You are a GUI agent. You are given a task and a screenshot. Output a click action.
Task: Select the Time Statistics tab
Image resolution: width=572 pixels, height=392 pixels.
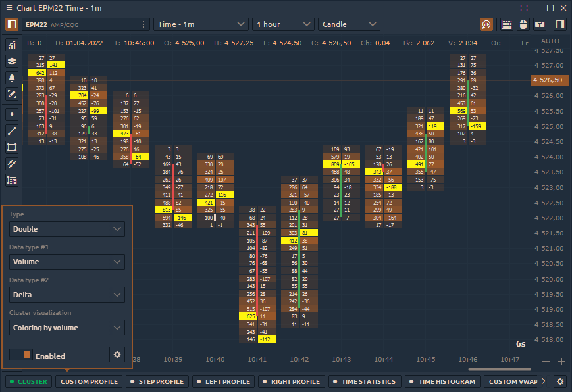[364, 381]
